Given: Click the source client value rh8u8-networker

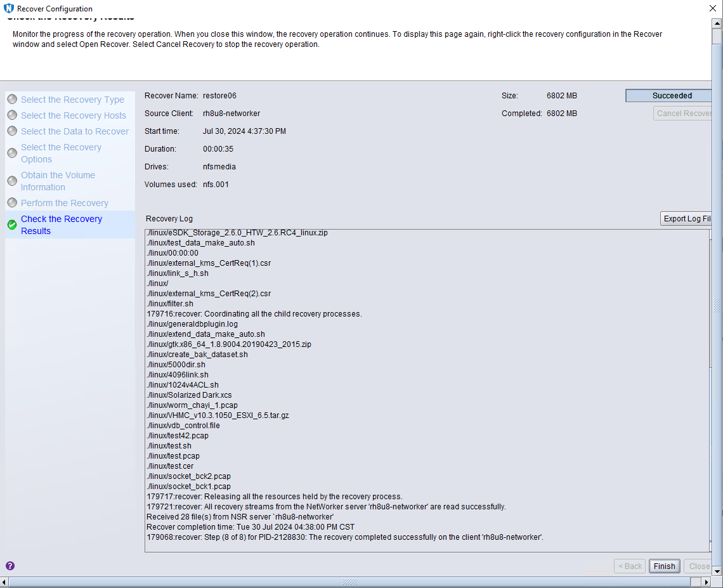Looking at the screenshot, I should (231, 114).
